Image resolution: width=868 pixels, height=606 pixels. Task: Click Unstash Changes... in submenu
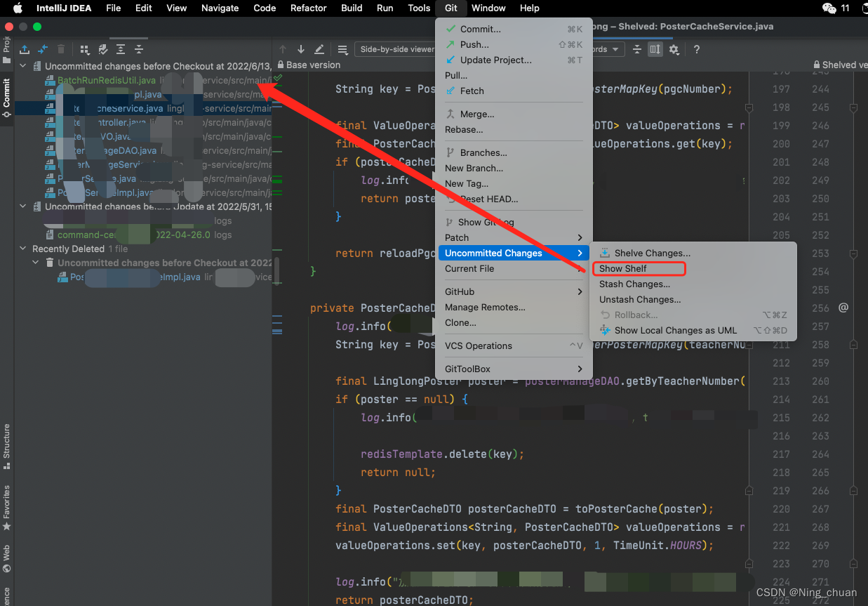[x=693, y=299]
